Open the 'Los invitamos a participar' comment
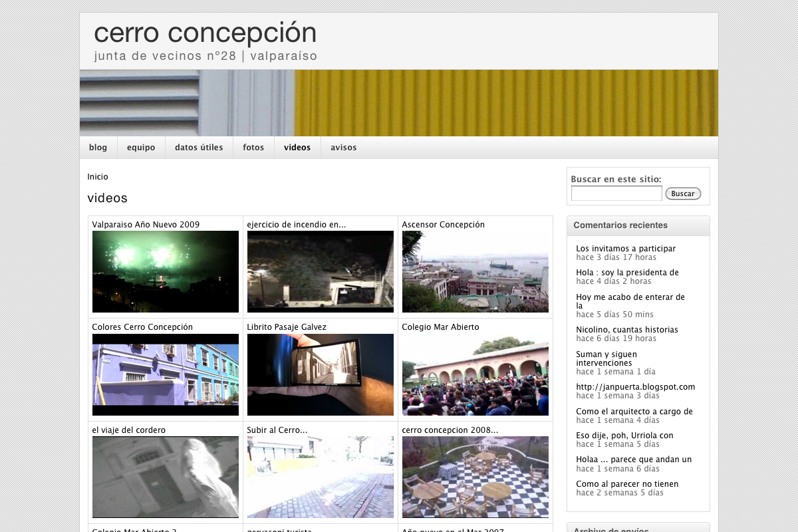The height and width of the screenshot is (532, 798). coord(626,248)
